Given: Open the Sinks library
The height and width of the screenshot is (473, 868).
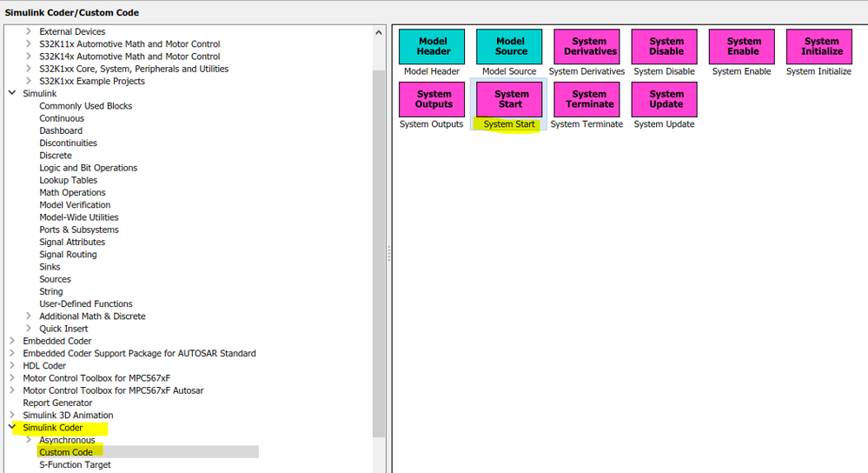Looking at the screenshot, I should [x=50, y=266].
